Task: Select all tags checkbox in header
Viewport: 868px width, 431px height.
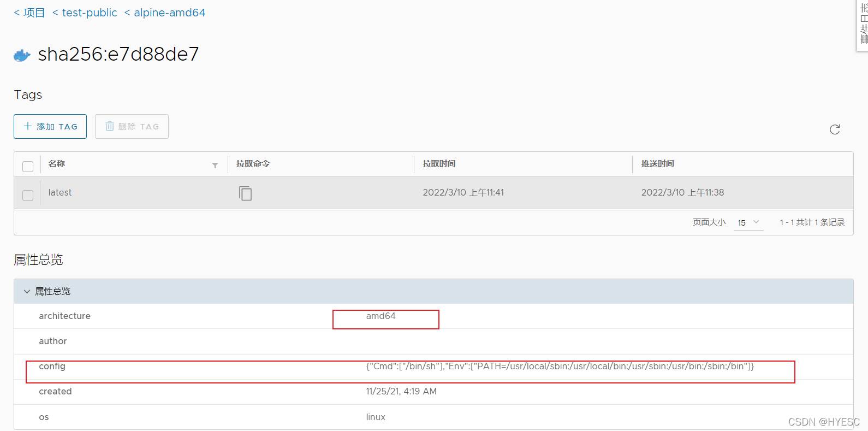Action: (x=28, y=166)
